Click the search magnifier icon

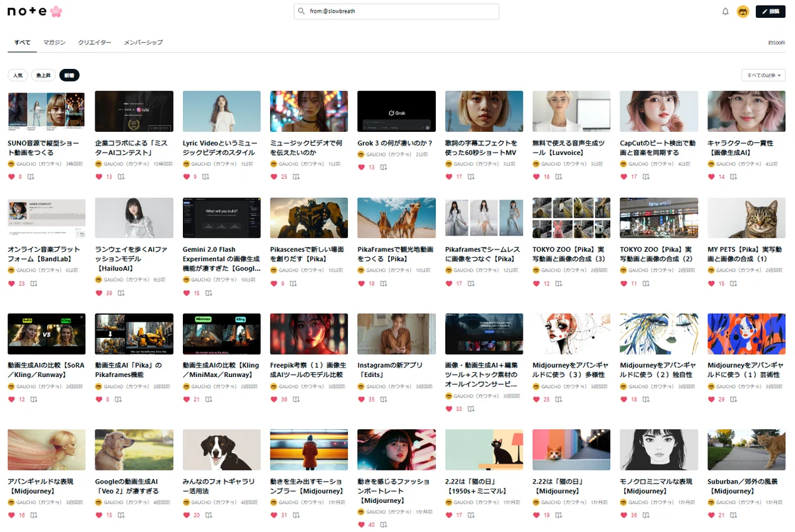point(301,11)
